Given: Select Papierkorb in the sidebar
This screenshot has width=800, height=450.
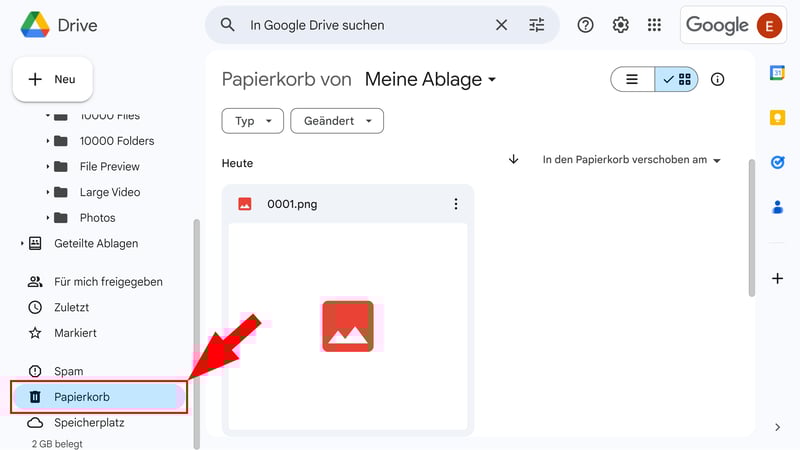Looking at the screenshot, I should point(82,397).
